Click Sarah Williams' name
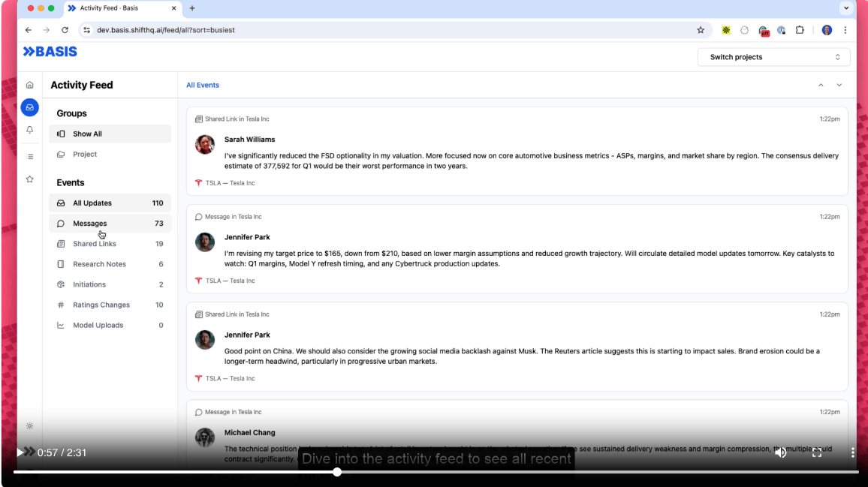868x487 pixels. tap(249, 140)
